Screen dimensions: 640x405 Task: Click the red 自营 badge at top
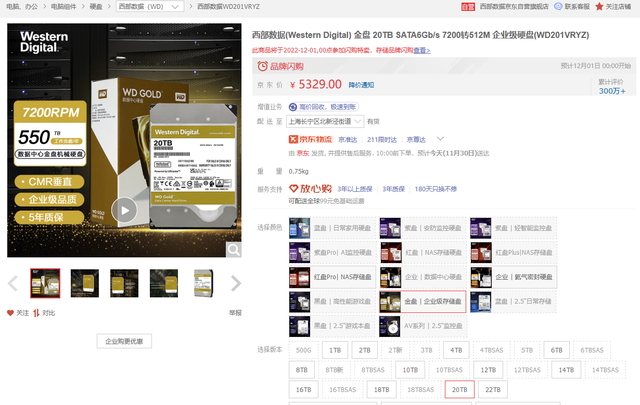468,7
